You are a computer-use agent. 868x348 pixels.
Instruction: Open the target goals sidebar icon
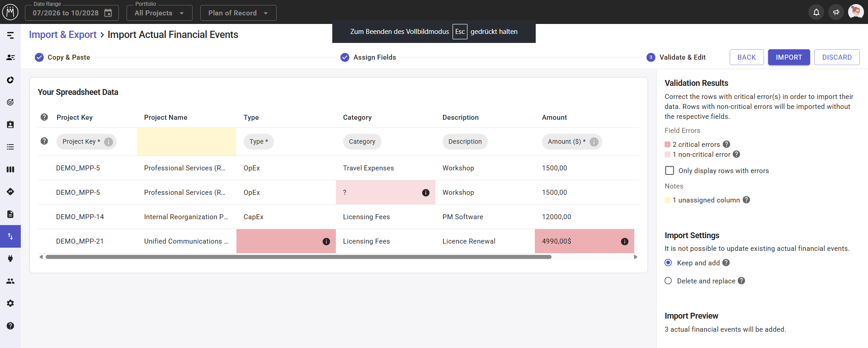tap(10, 102)
